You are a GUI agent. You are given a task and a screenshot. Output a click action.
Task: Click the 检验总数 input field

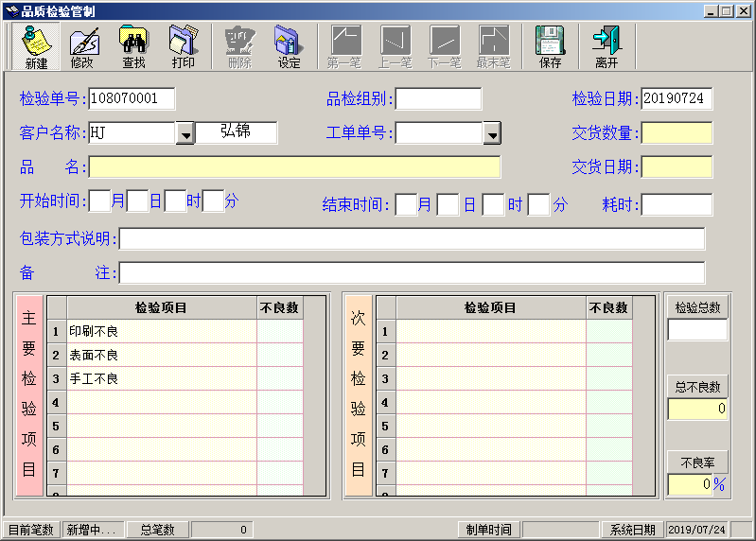coord(697,330)
